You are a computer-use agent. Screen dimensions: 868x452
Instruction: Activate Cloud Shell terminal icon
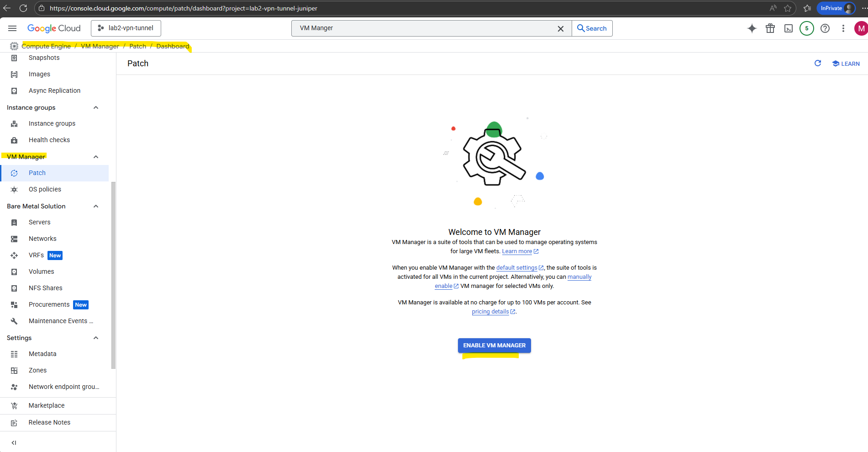tap(789, 28)
